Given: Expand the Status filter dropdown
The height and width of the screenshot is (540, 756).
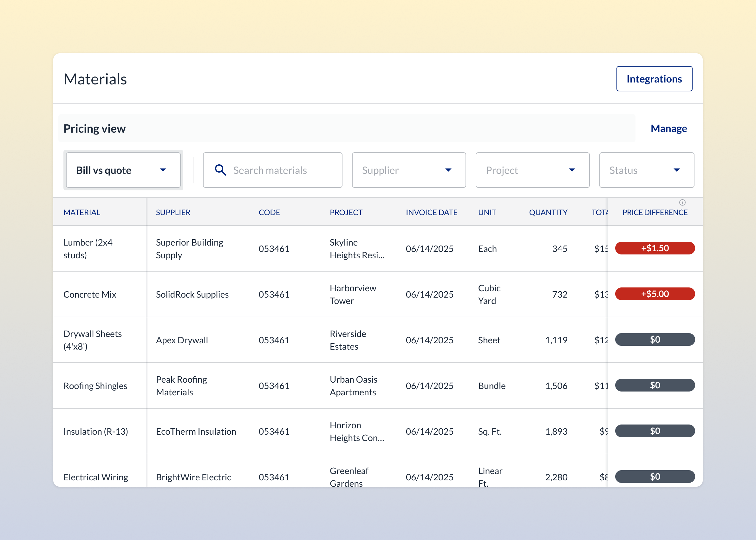Looking at the screenshot, I should pyautogui.click(x=646, y=170).
